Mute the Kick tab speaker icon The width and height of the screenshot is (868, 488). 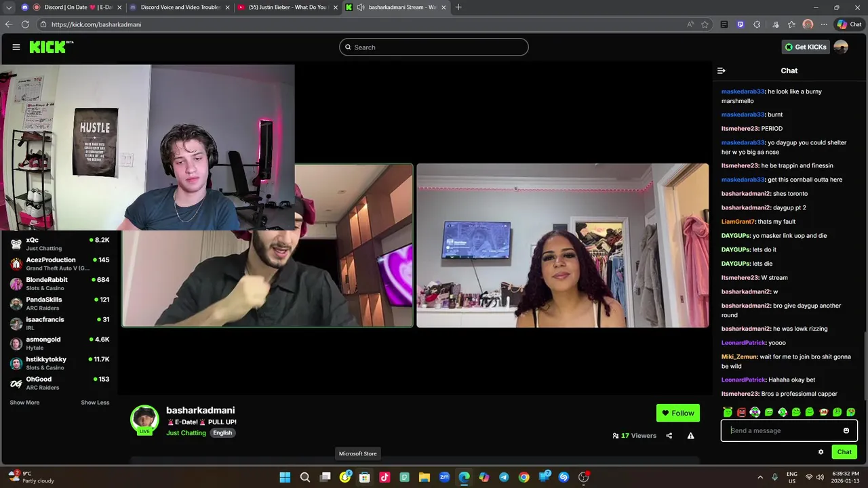coord(361,7)
